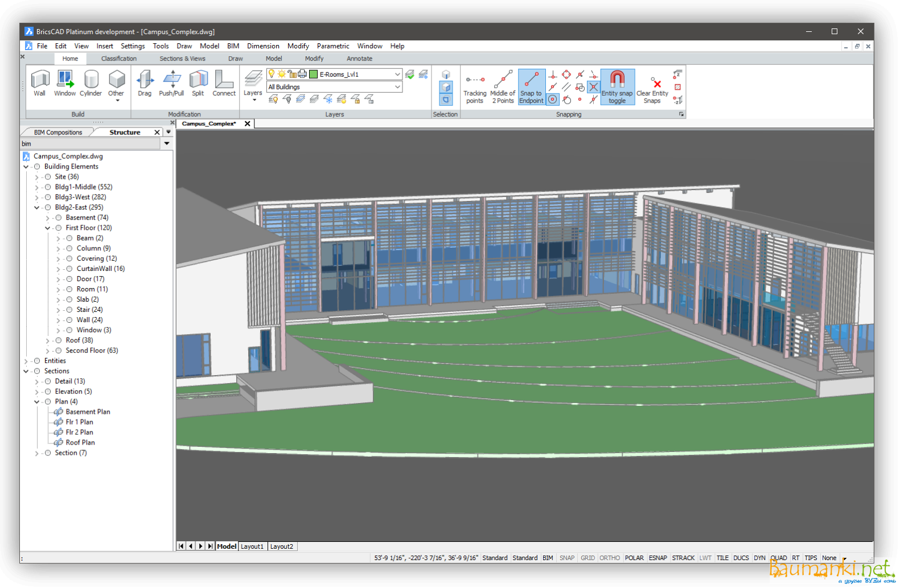Screen dimensions: 900x588
Task: Switch to the Sections & Views ribbon tab
Action: [182, 59]
